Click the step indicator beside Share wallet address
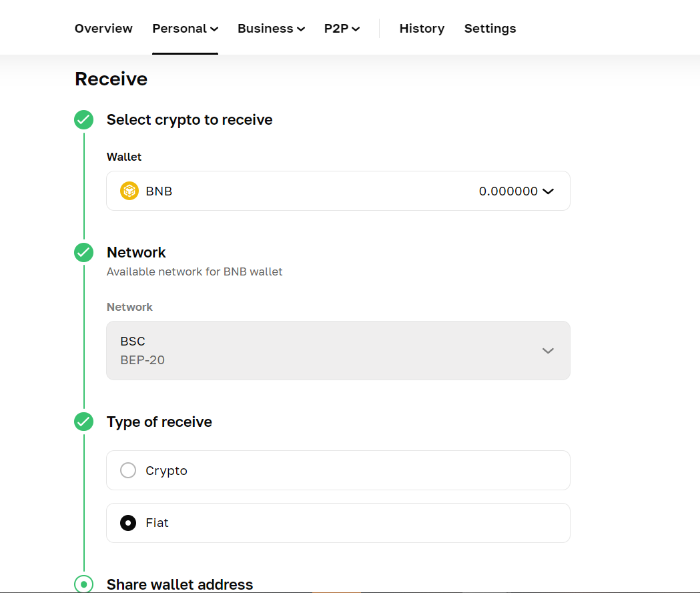This screenshot has width=700, height=593. pos(83,584)
